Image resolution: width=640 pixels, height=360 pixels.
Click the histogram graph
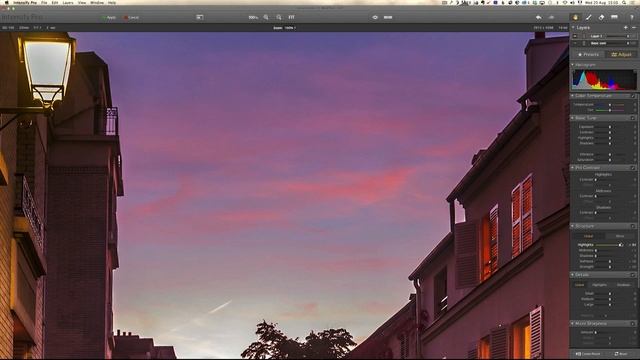(x=604, y=80)
